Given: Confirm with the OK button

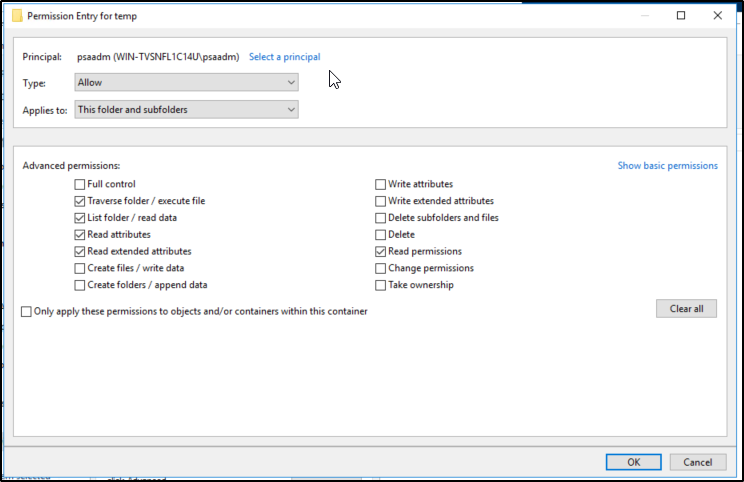Looking at the screenshot, I should tap(632, 462).
